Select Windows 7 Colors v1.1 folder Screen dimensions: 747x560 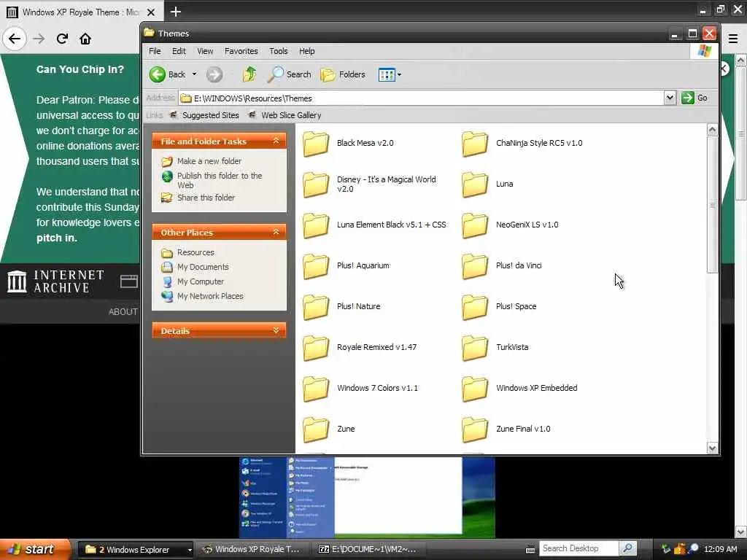point(360,389)
